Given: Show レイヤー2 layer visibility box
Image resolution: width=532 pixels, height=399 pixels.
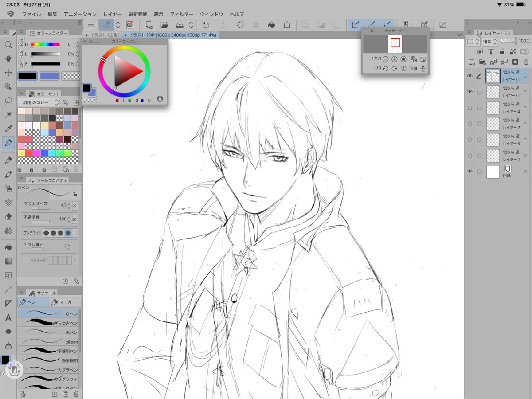Looking at the screenshot, I should pos(469,124).
